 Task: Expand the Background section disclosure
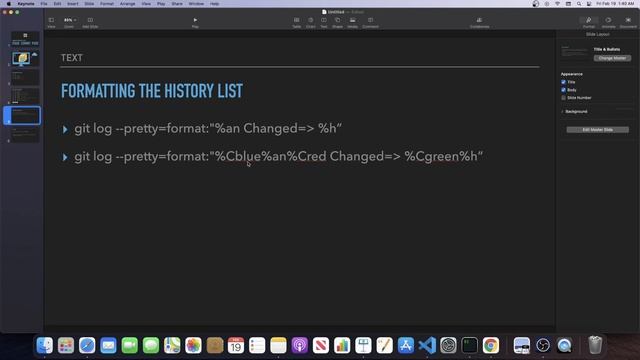click(x=562, y=111)
